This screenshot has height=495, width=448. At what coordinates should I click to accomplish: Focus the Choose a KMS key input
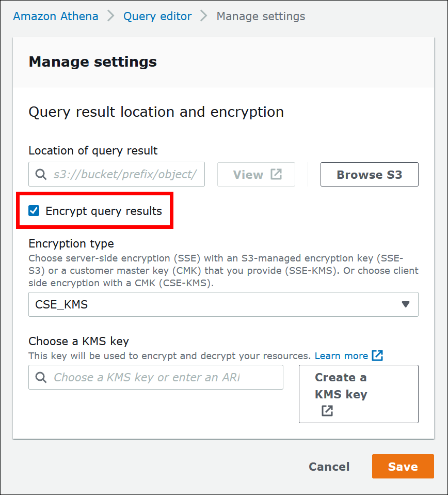[x=165, y=377]
